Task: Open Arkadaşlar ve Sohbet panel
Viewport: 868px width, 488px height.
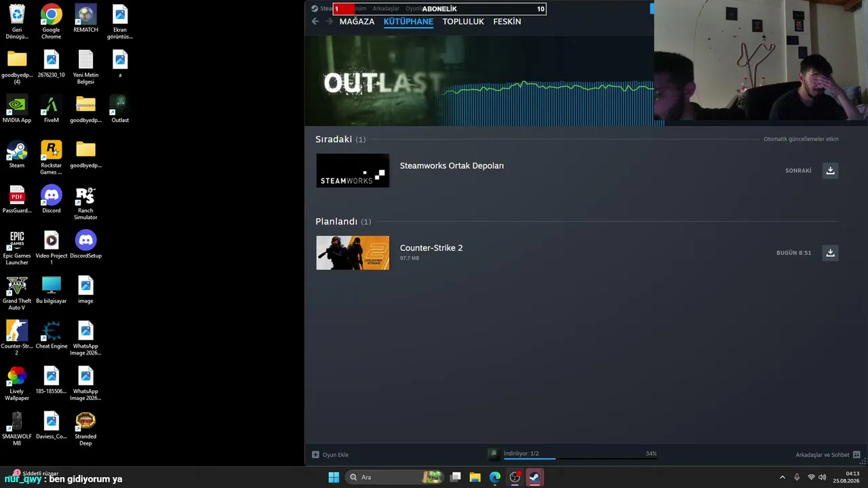Action: (828, 455)
